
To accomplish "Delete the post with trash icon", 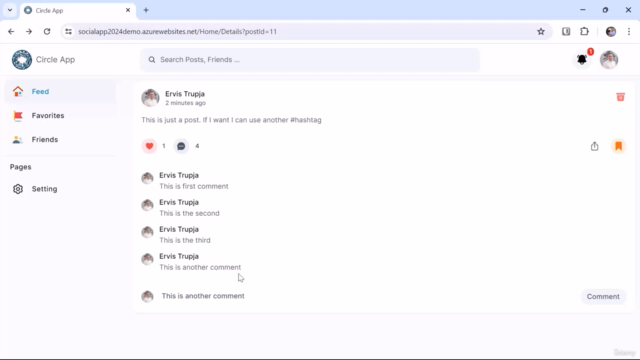I will tap(620, 97).
